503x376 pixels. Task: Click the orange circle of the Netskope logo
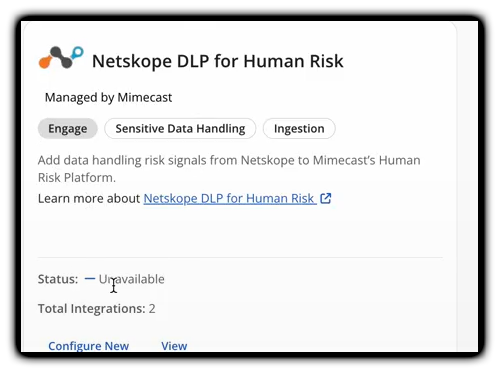tap(45, 62)
